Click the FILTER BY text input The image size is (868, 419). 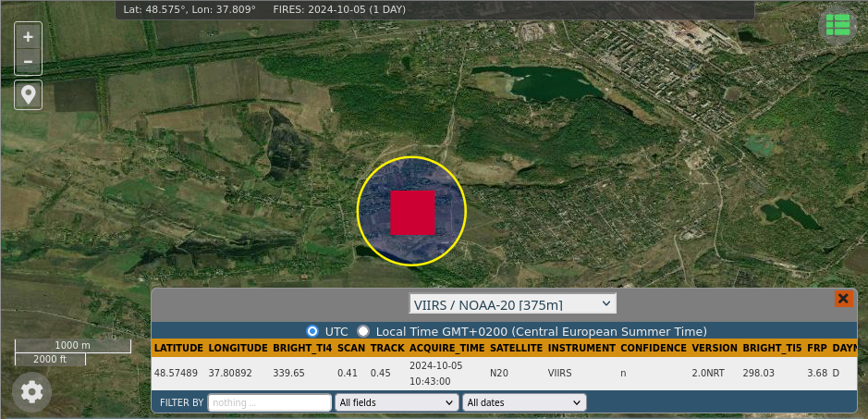(270, 402)
